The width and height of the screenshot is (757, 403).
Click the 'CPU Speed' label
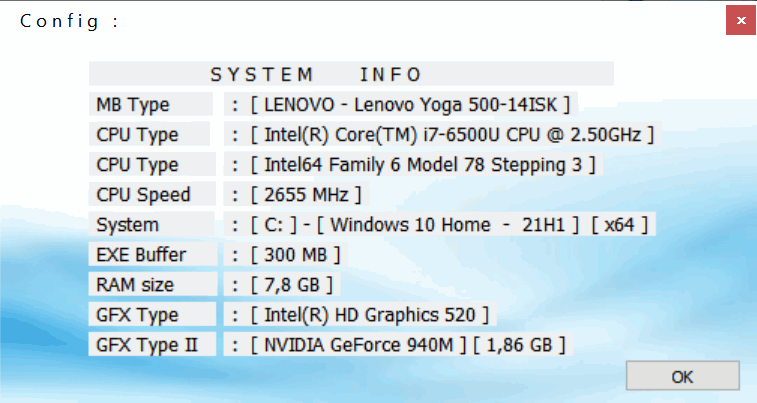click(x=152, y=194)
